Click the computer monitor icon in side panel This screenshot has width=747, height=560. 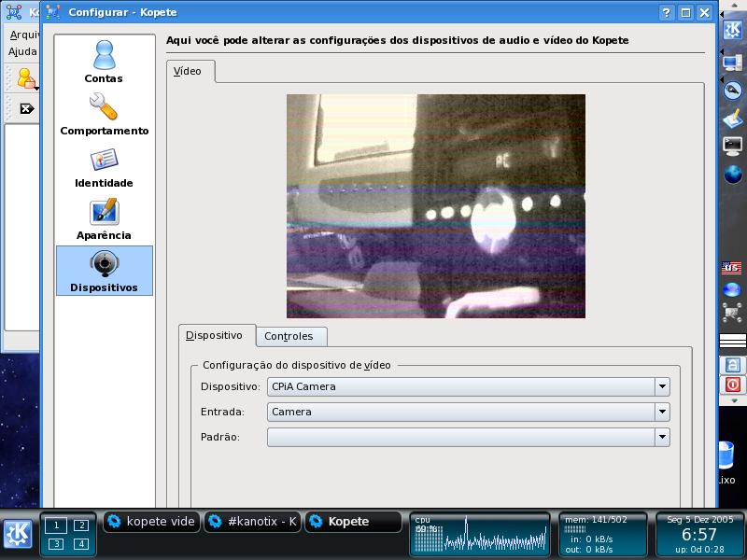point(732,63)
